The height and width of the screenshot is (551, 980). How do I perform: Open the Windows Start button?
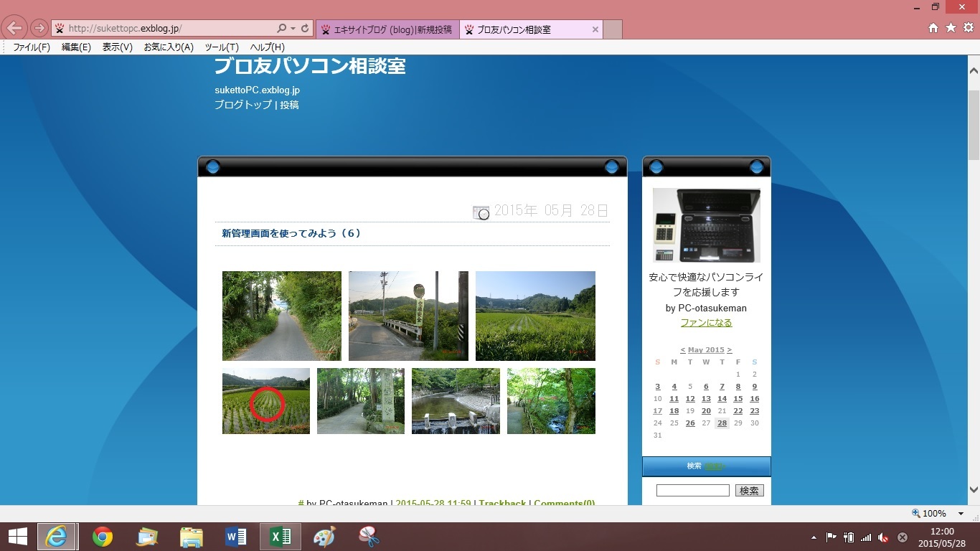[x=17, y=537]
